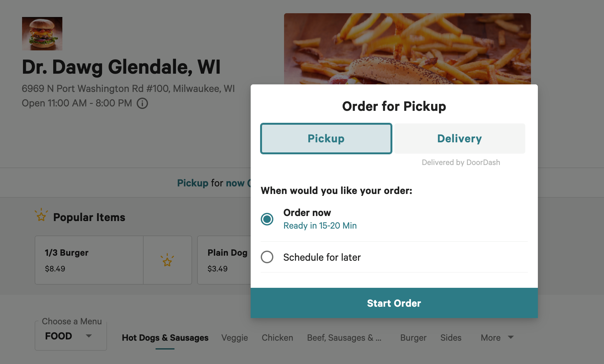Open the Sides category tab
The image size is (604, 364).
[x=451, y=338]
